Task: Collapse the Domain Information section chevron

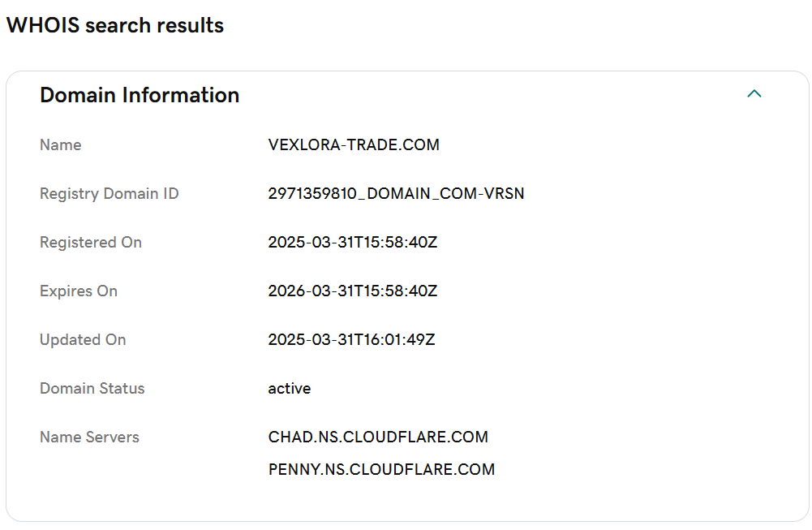Action: pyautogui.click(x=754, y=94)
